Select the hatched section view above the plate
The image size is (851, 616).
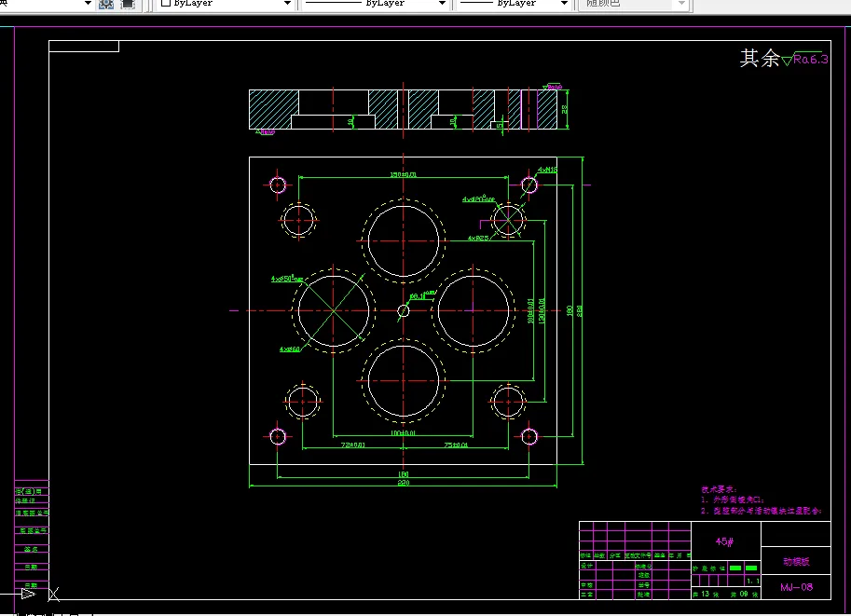[403, 110]
